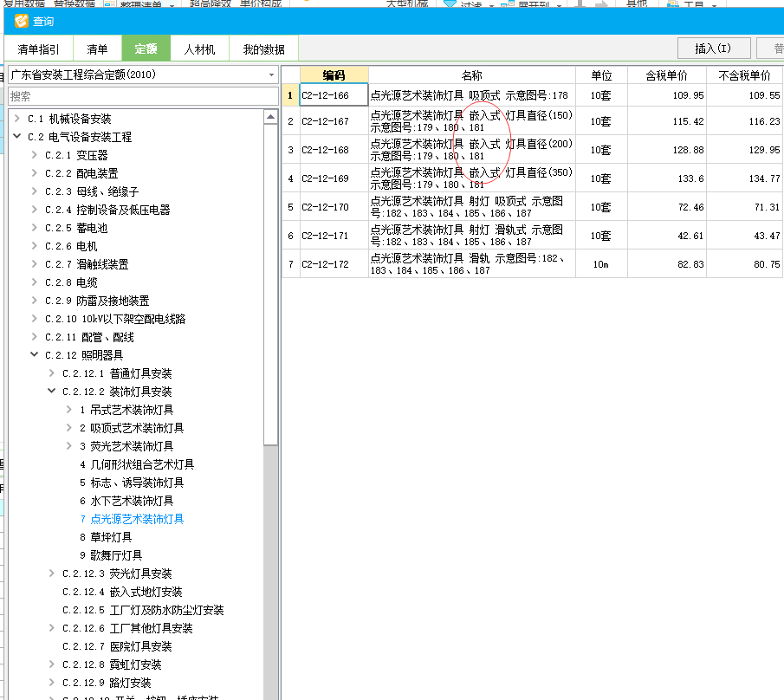Image resolution: width=784 pixels, height=700 pixels.
Task: Select 9 歌舞厅灯具
Action: (111, 555)
